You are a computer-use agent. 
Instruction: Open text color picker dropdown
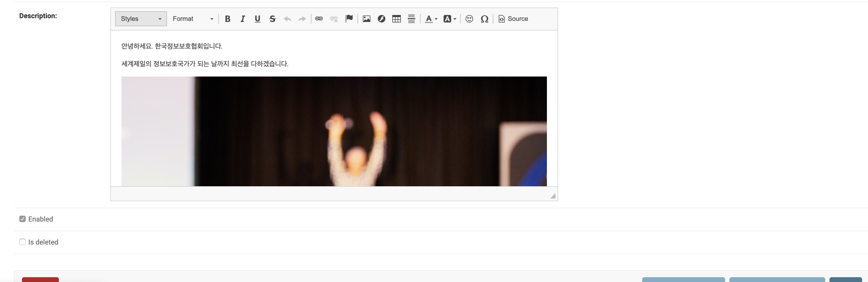pos(431,19)
